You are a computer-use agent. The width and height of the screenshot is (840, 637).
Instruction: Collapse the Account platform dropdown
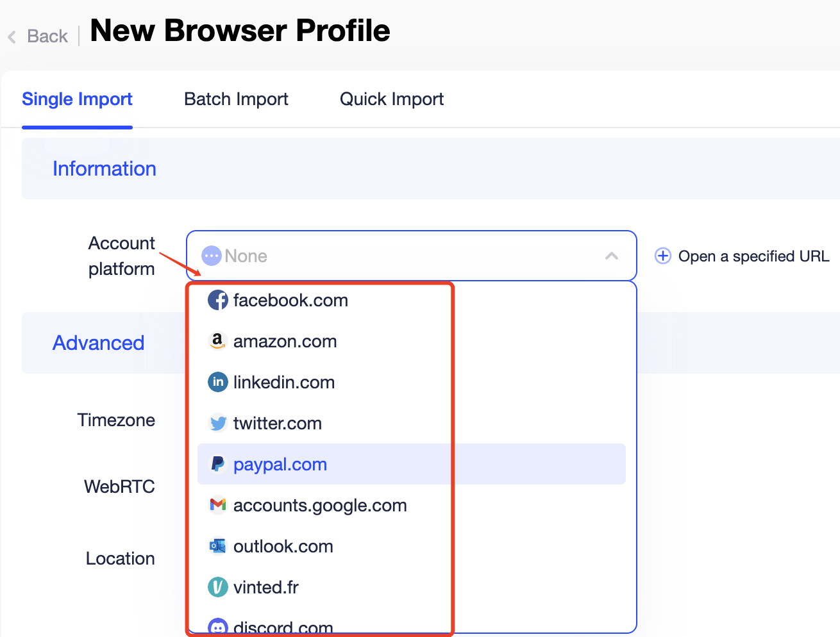[x=611, y=256]
